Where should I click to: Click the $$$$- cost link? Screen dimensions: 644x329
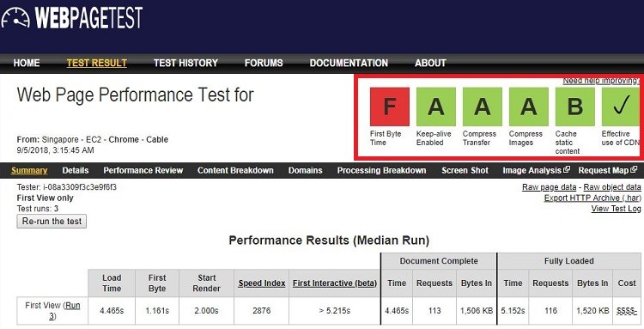(627, 311)
